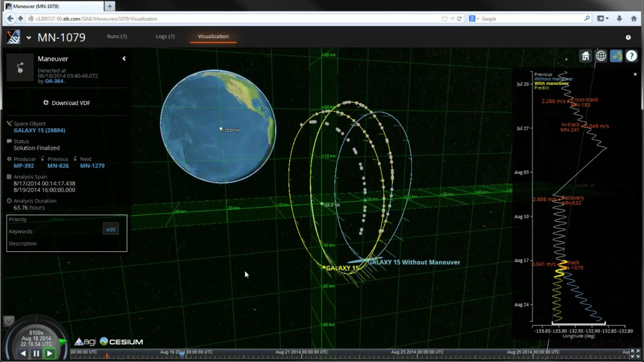Click 'Predict' legend entry
Image resolution: width=644 pixels, height=362 pixels.
pos(542,88)
